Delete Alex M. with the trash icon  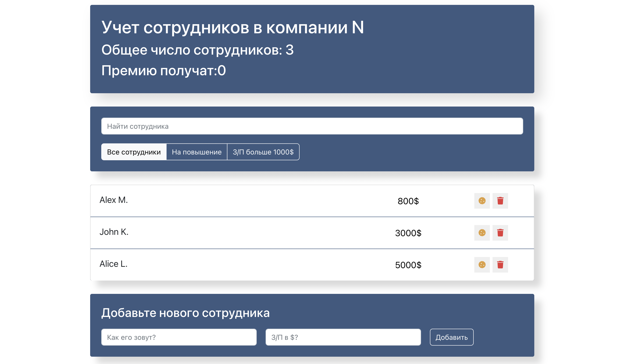pos(500,201)
